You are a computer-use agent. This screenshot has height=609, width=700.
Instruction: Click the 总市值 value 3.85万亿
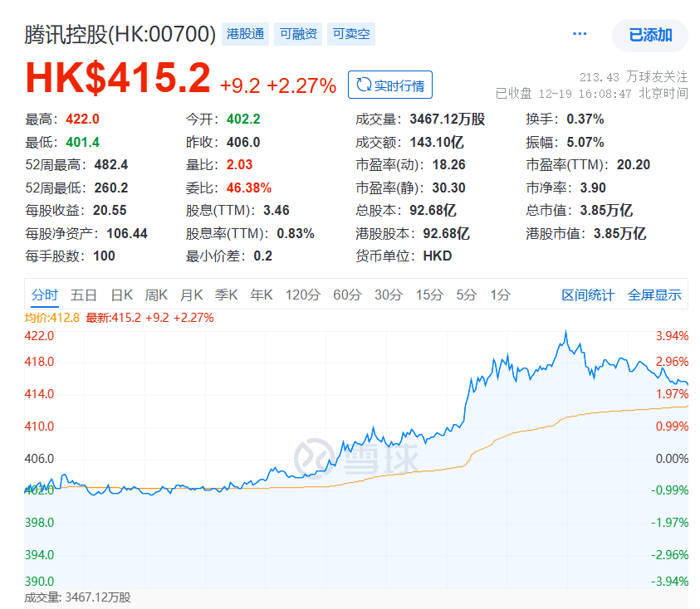point(606,211)
